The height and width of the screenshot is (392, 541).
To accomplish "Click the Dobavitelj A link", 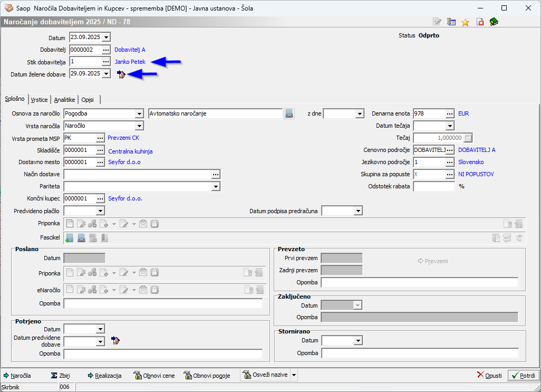I will coord(130,50).
